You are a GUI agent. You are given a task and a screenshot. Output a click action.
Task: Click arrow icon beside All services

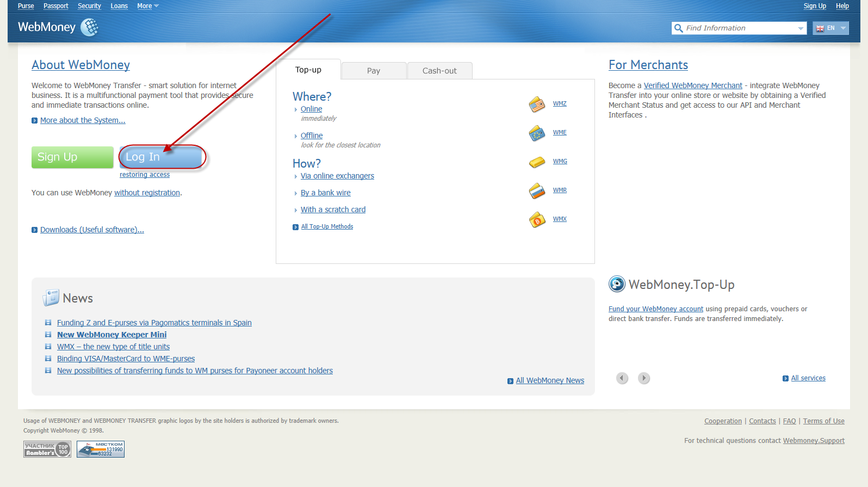pos(785,378)
